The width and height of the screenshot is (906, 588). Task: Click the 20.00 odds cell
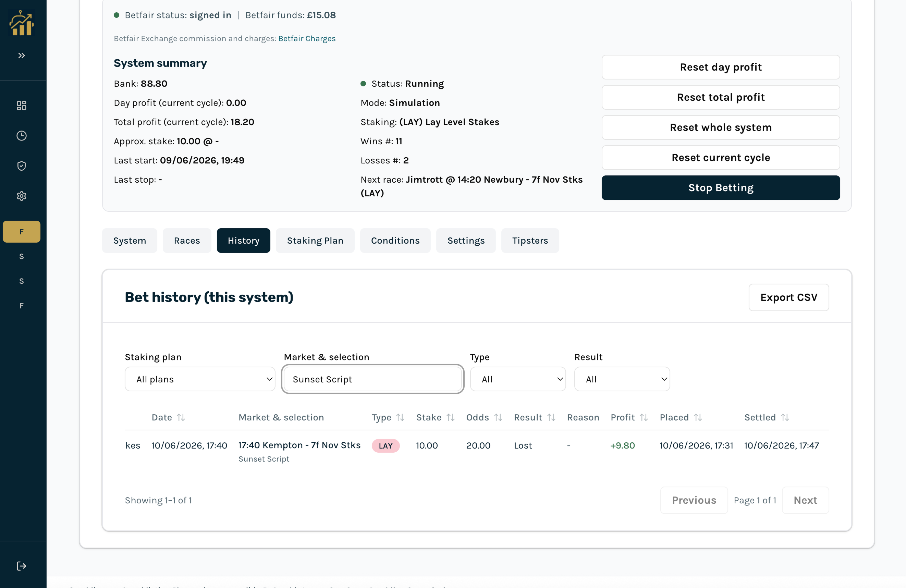[478, 446]
